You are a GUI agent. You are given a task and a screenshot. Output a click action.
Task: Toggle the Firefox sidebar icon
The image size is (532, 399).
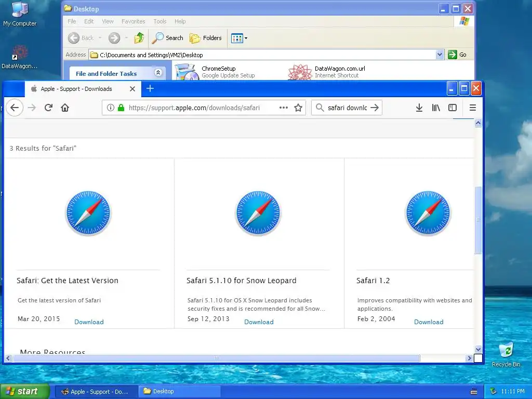(x=453, y=108)
